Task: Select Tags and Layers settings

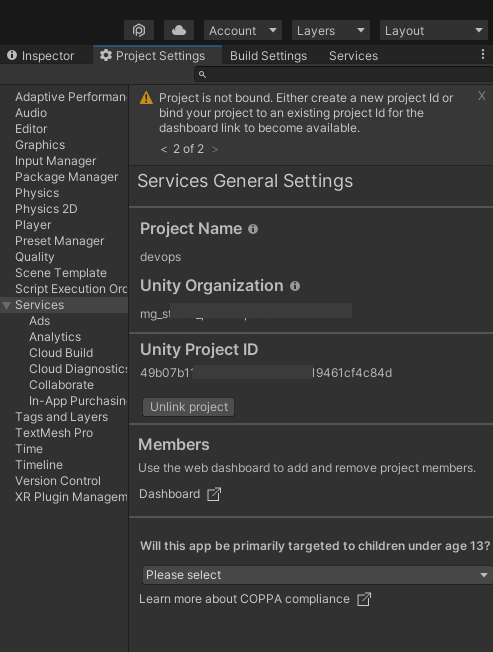Action: tap(64, 417)
